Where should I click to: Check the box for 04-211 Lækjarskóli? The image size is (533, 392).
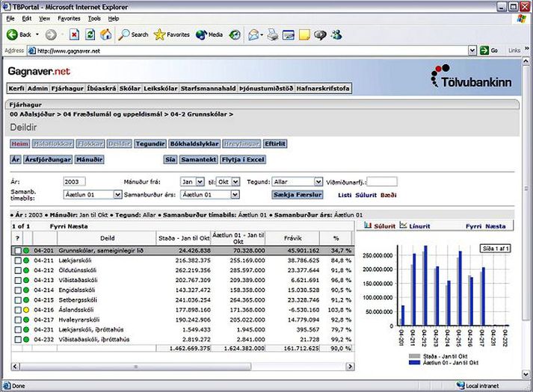(x=18, y=261)
